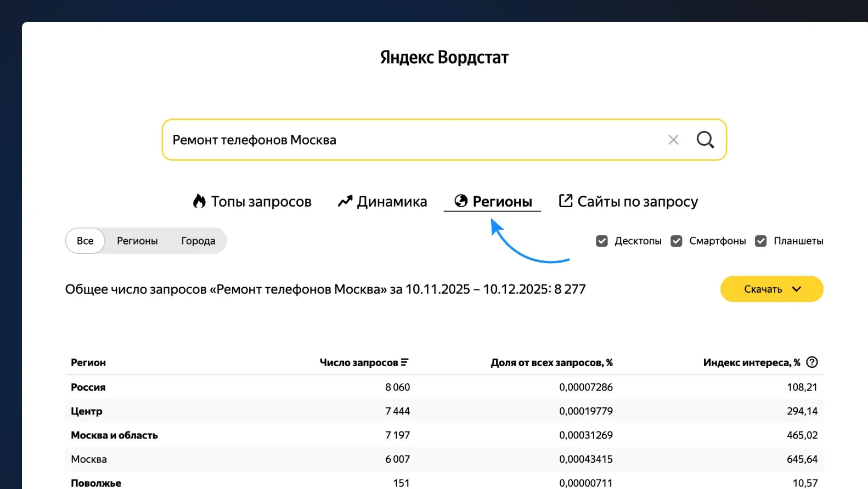This screenshot has height=489, width=868.
Task: Click the 108,21 interest index value
Action: (802, 387)
